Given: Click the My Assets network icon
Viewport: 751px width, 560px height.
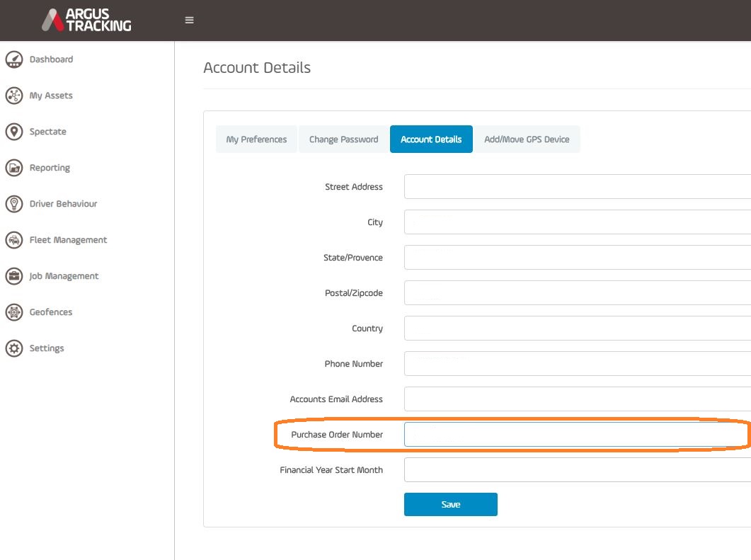Looking at the screenshot, I should tap(14, 96).
